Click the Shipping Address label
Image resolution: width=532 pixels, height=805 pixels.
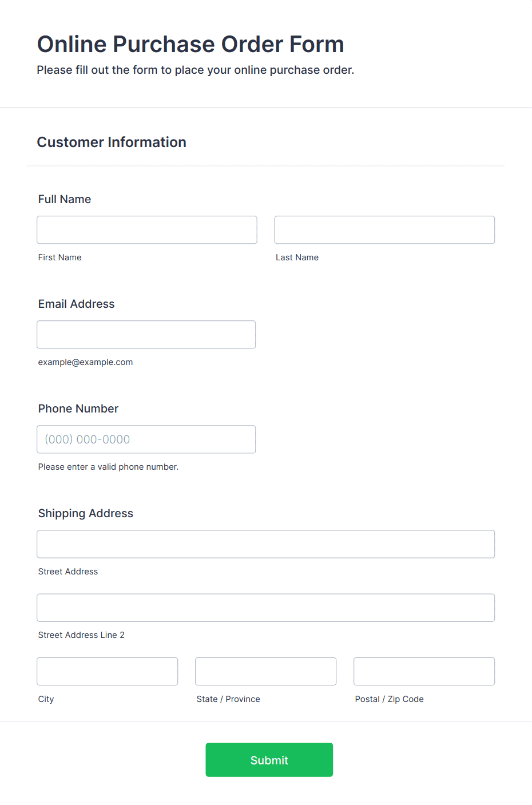pyautogui.click(x=86, y=513)
